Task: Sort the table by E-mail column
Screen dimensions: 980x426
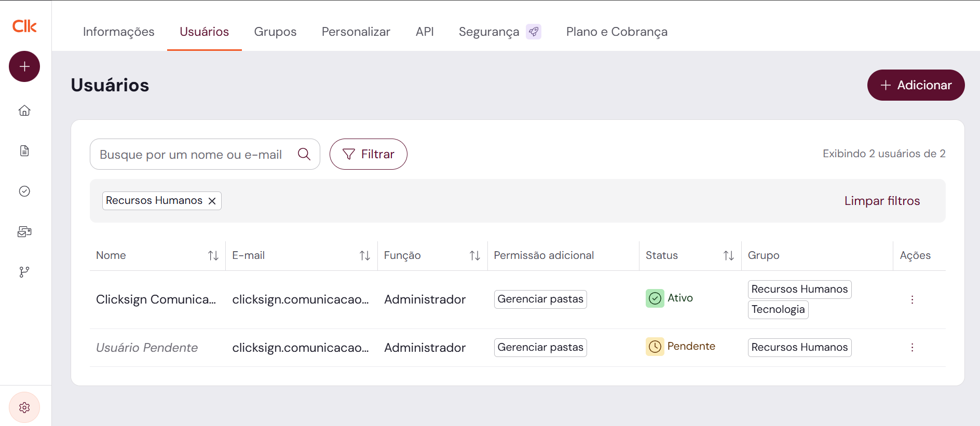Action: point(364,255)
